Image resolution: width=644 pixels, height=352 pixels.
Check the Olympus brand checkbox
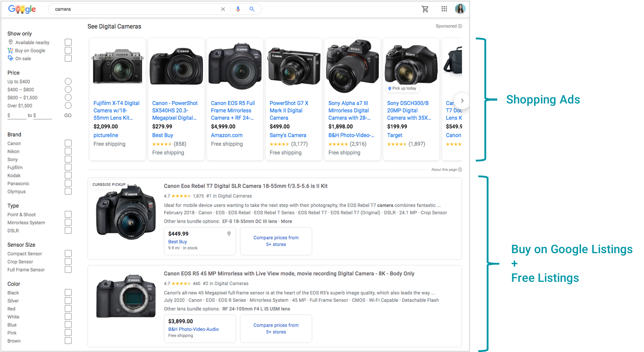[x=68, y=191]
